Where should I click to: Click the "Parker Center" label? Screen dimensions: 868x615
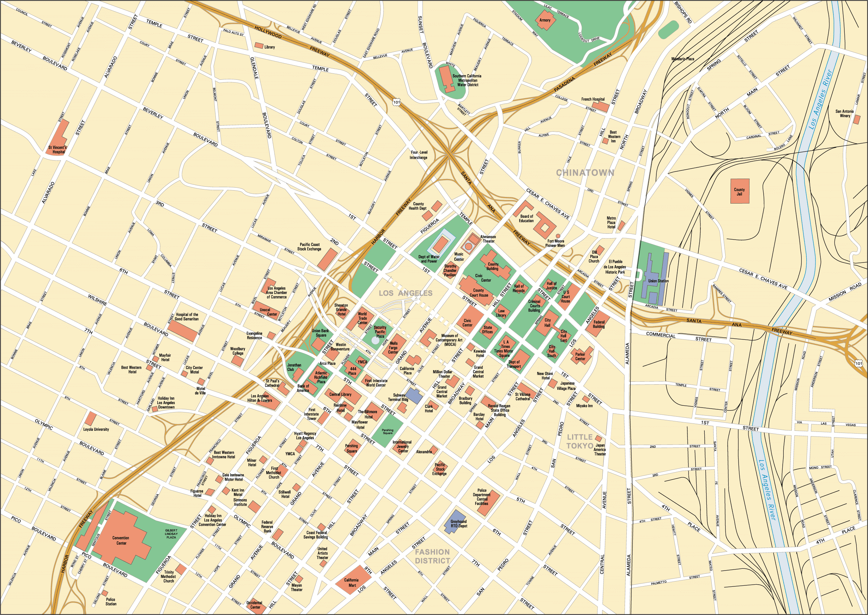point(580,356)
